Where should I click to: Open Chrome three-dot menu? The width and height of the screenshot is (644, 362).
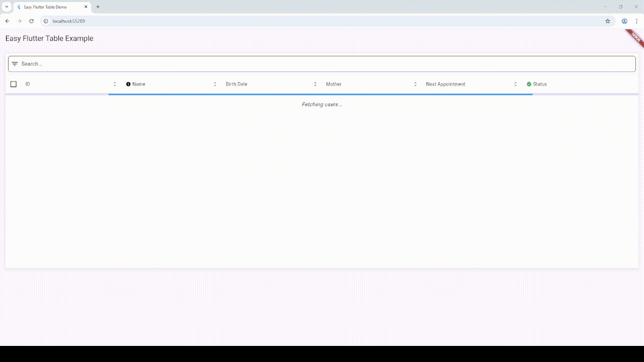[636, 21]
